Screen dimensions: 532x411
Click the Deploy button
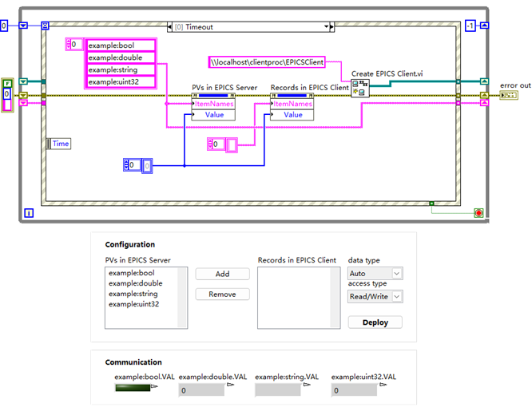(x=375, y=322)
